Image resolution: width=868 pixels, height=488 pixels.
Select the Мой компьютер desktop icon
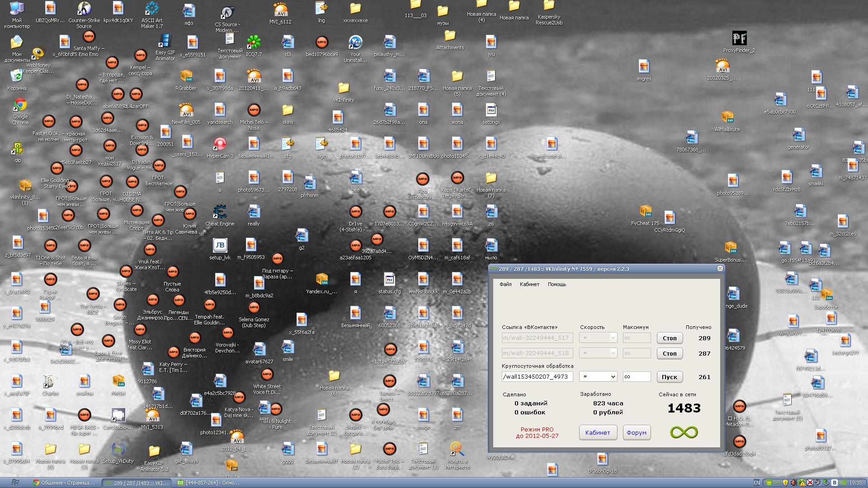17,15
